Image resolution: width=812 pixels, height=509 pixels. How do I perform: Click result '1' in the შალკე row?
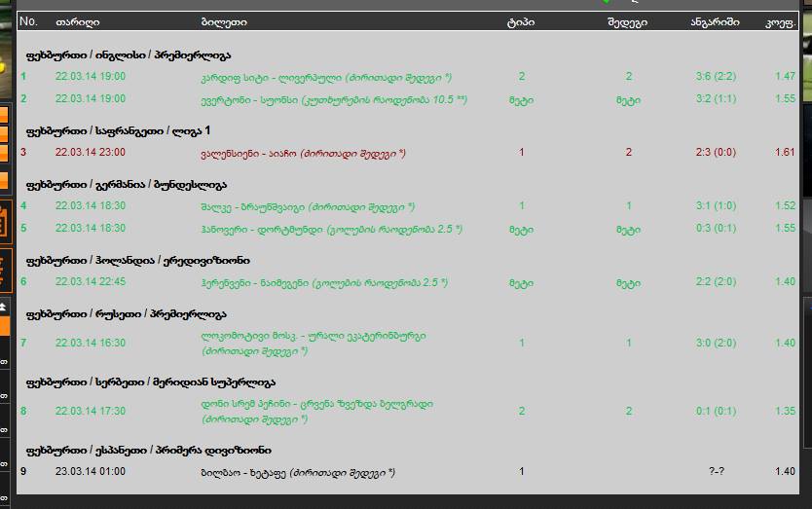click(x=629, y=205)
